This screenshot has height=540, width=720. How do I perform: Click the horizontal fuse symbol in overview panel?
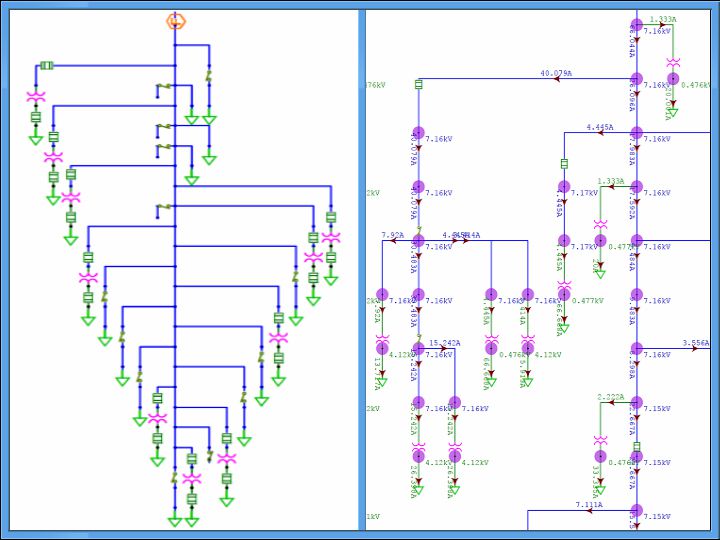pyautogui.click(x=46, y=66)
